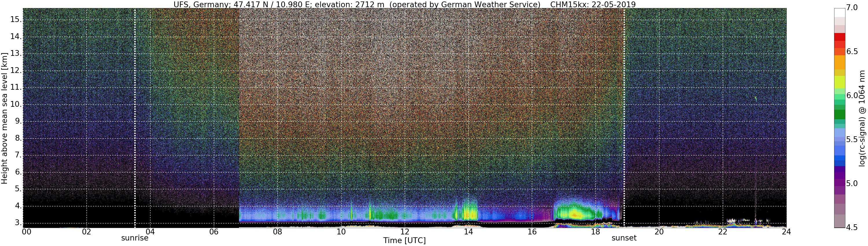
Task: Click the '04' time axis tick label
Action: pyautogui.click(x=150, y=232)
